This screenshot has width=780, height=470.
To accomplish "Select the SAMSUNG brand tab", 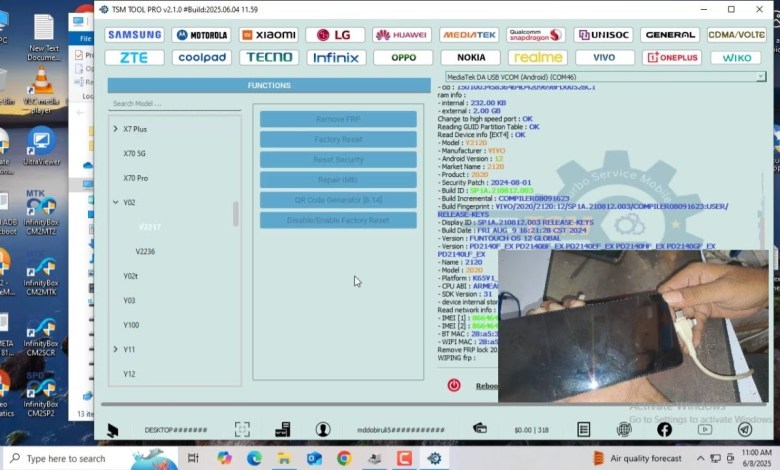I will click(x=135, y=35).
